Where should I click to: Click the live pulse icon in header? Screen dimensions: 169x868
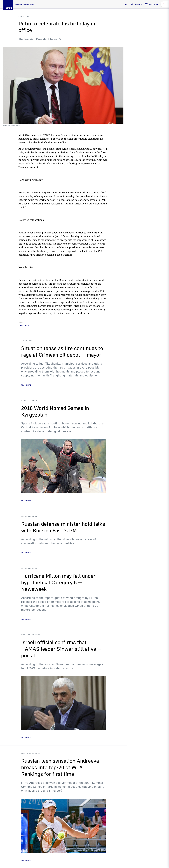pos(164,4)
